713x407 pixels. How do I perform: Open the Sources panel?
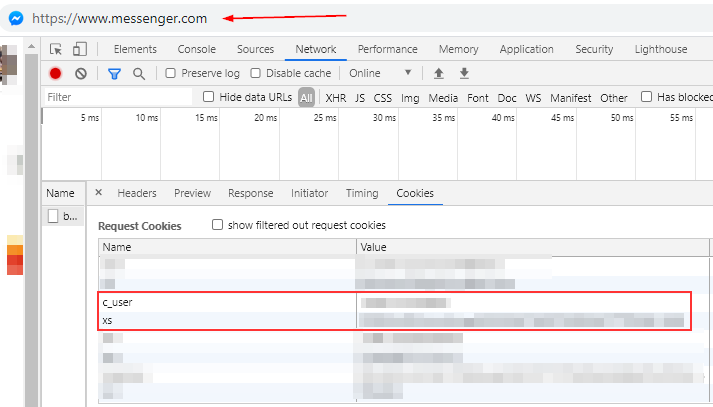tap(255, 49)
